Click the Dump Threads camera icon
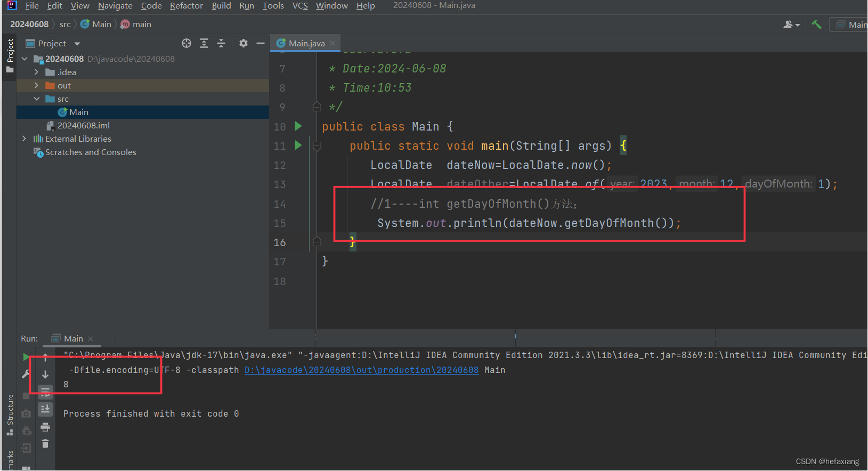Viewport: 868px width, 471px height. click(26, 414)
